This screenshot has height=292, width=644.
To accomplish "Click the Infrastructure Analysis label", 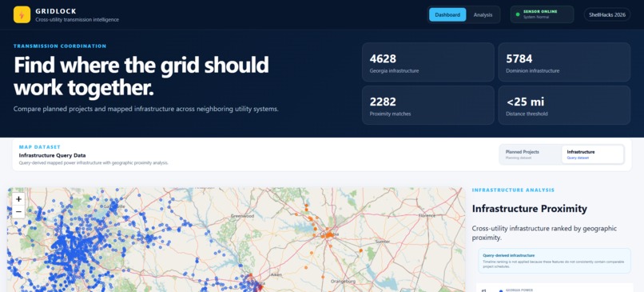I will pos(513,190).
